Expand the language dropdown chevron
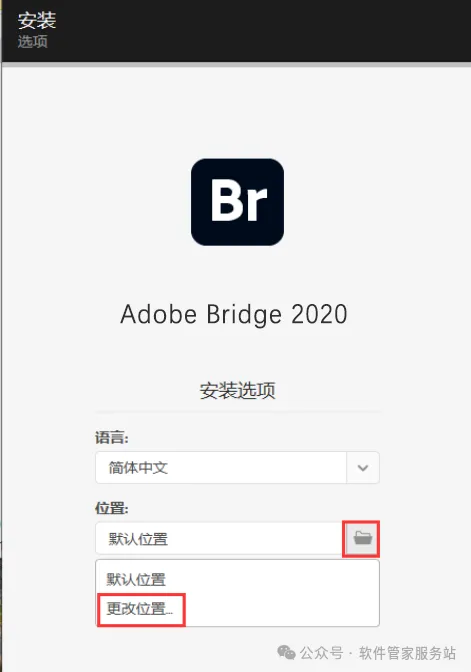 click(363, 468)
